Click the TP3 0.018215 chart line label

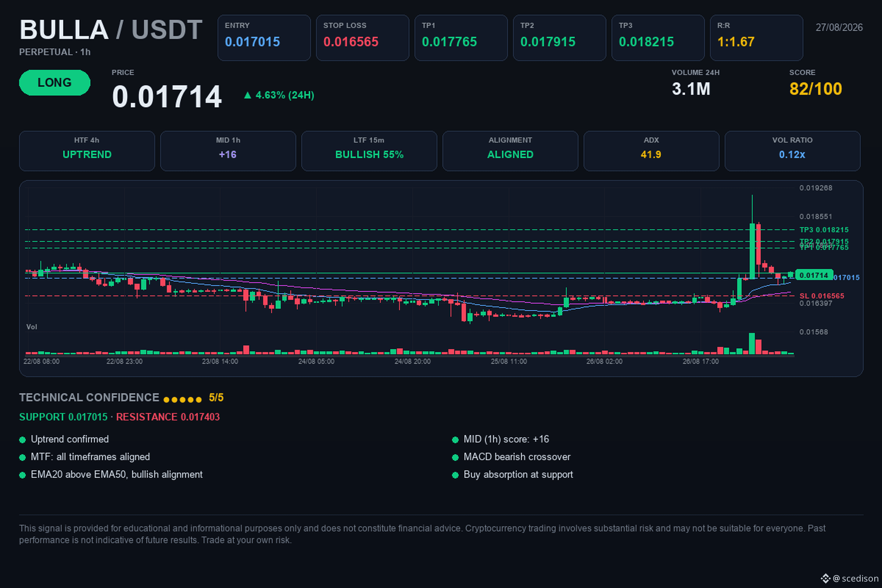[824, 230]
